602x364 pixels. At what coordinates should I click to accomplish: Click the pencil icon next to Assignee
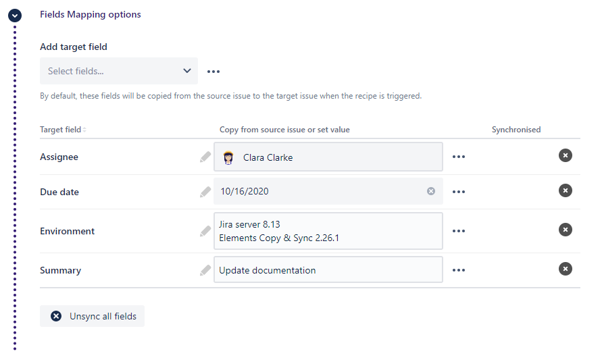(205, 157)
